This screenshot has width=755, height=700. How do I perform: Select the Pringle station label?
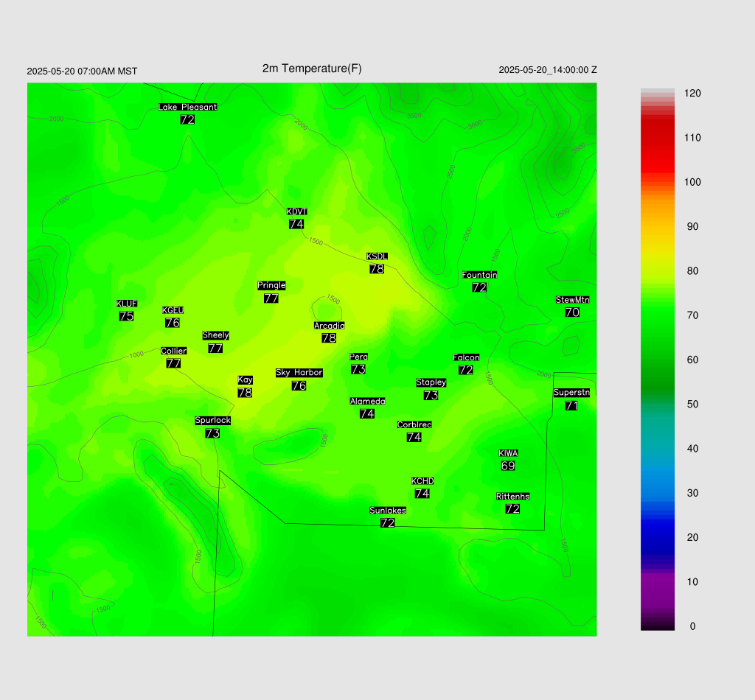point(271,285)
